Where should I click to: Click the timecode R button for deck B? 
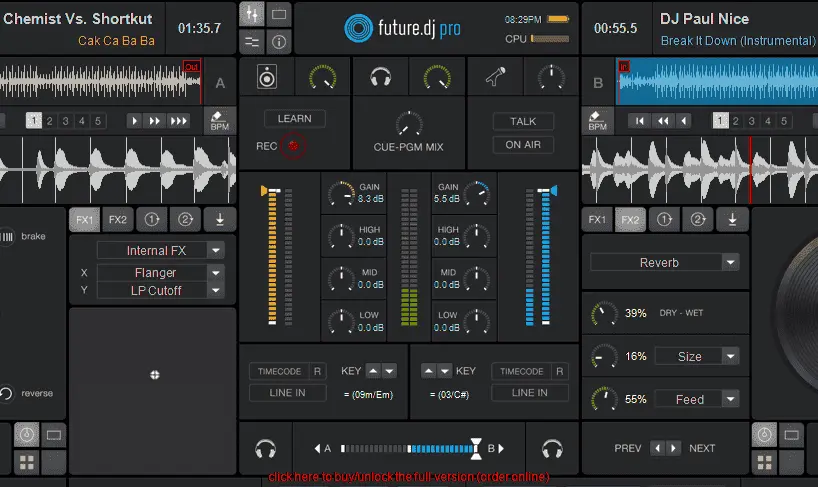coord(559,371)
